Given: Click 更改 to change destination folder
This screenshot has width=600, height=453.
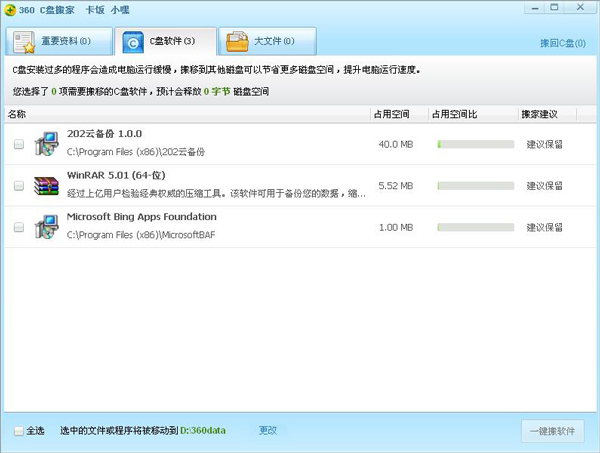Looking at the screenshot, I should pos(267,431).
